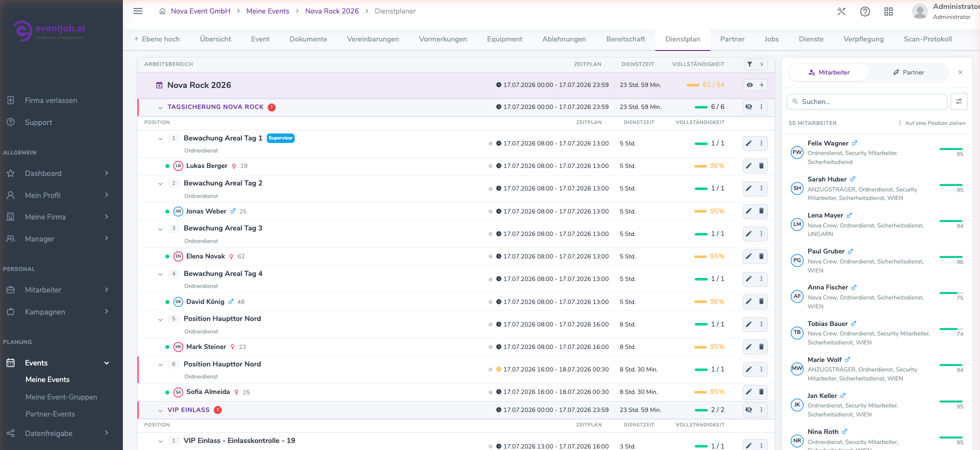Open Partner-Events in sidebar
The height and width of the screenshot is (450, 980).
(50, 414)
